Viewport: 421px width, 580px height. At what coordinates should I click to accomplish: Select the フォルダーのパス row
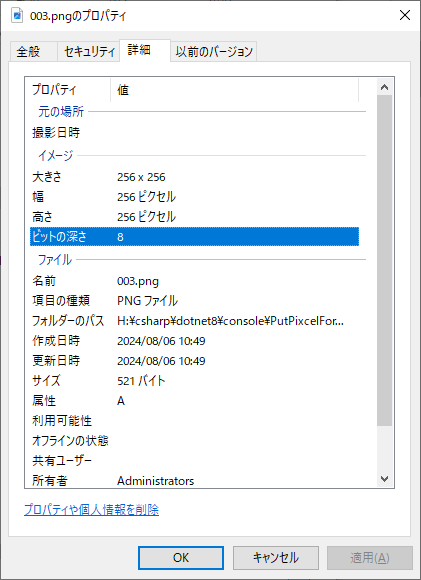(x=194, y=321)
